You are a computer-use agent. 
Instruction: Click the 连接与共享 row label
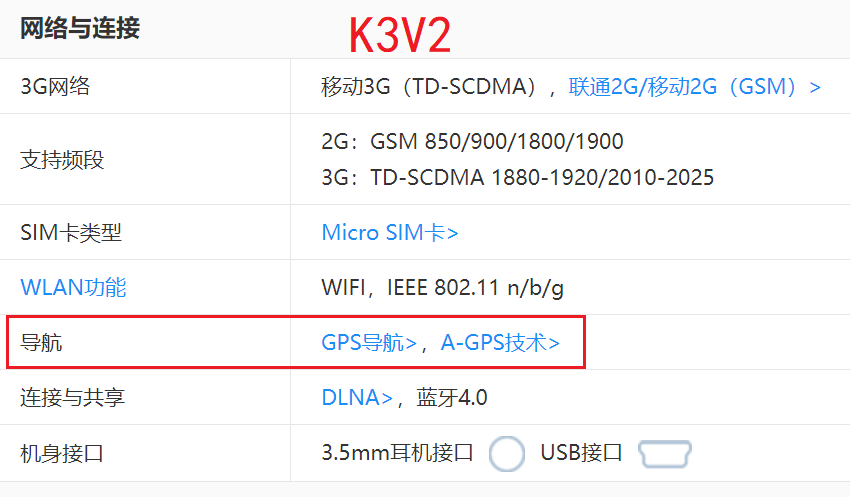click(73, 398)
